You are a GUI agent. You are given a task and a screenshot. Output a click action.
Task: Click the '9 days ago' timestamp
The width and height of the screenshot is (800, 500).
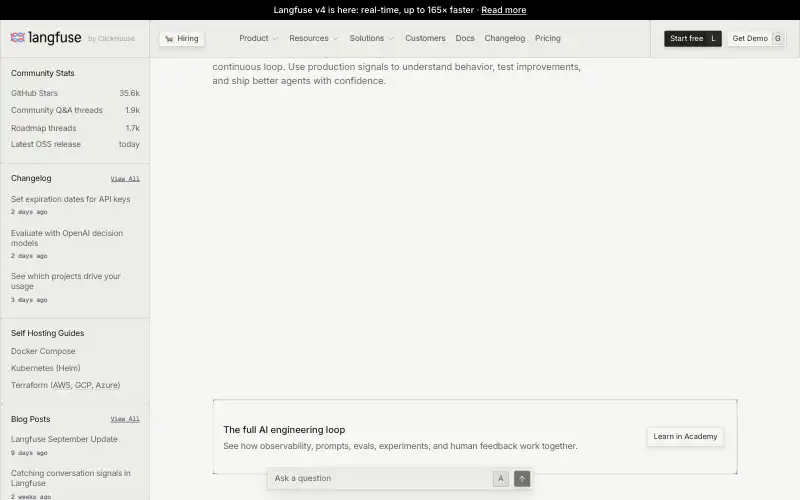29,453
